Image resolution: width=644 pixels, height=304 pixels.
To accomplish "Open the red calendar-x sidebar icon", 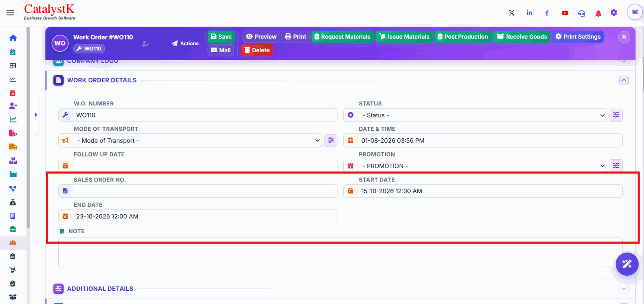I will [x=13, y=93].
